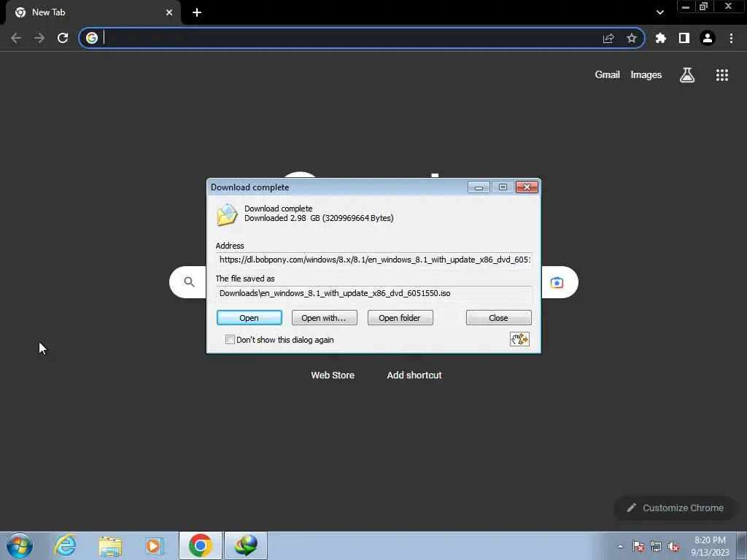Click Close button in download dialog
Viewport: 747px width, 560px height.
(x=499, y=318)
